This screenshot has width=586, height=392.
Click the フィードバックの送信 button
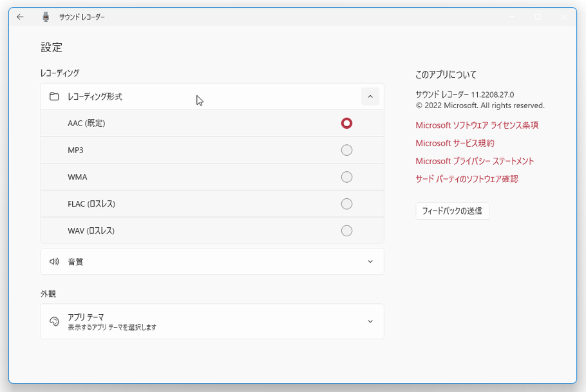[x=452, y=211]
